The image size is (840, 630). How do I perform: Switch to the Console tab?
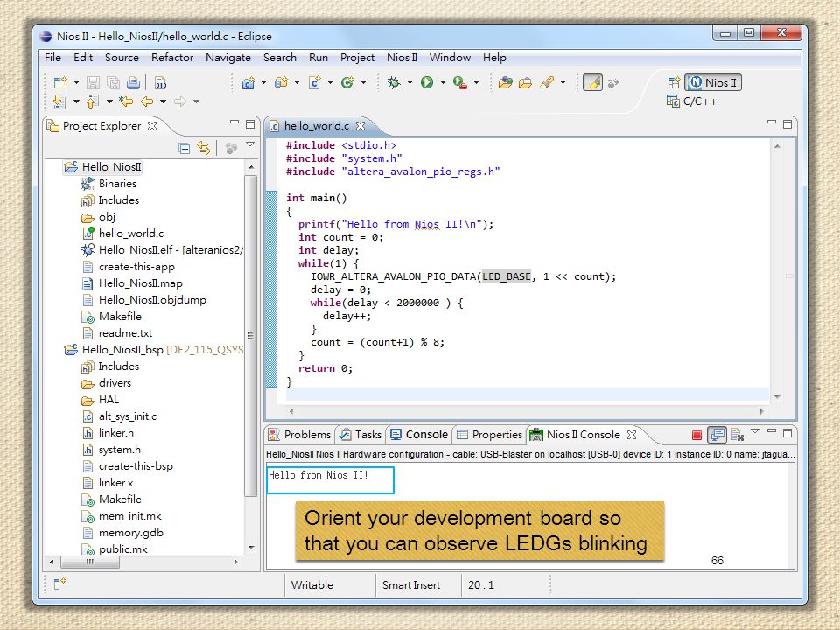(x=419, y=435)
